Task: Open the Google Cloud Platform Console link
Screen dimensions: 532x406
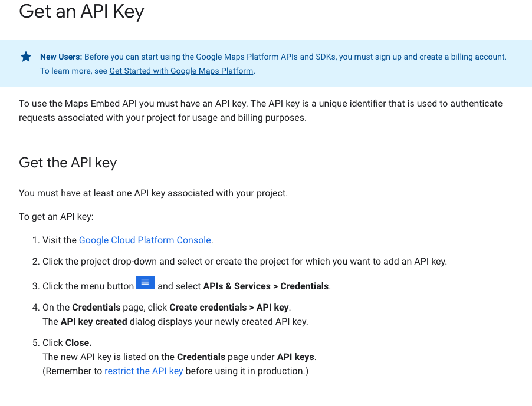Action: 145,240
